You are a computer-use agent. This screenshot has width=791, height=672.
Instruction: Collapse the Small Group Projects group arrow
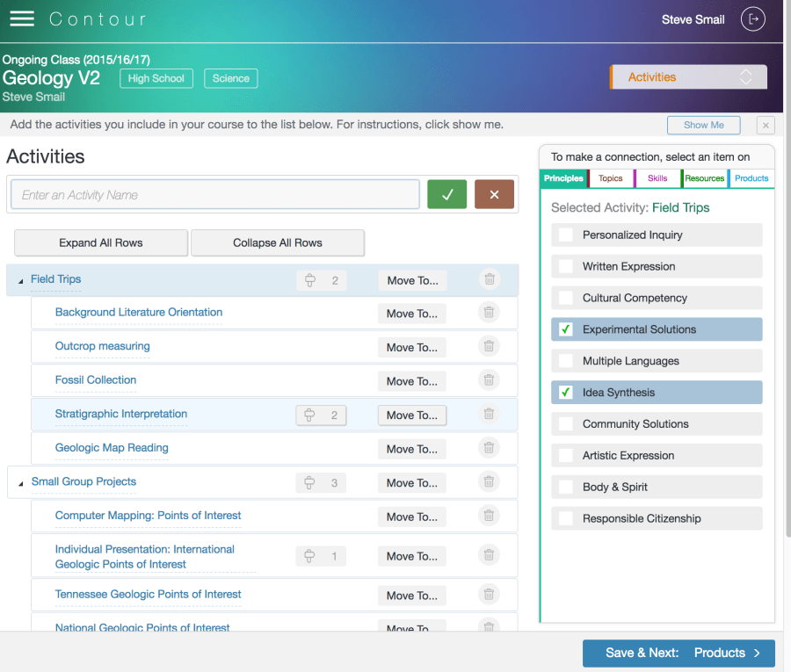click(x=21, y=483)
